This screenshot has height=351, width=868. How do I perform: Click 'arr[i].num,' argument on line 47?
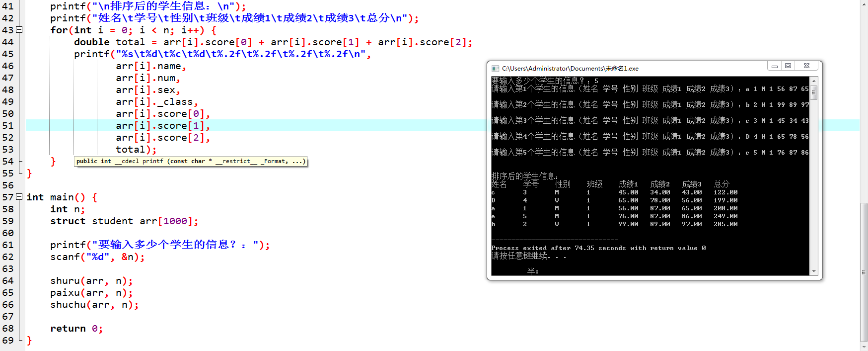click(x=148, y=78)
